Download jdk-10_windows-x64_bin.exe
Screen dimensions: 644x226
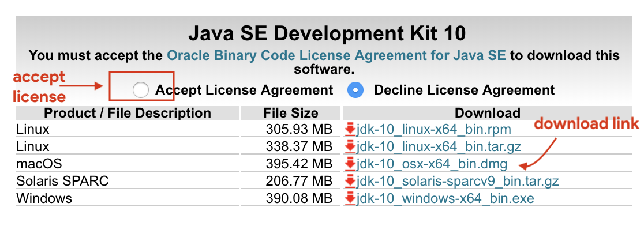point(445,199)
